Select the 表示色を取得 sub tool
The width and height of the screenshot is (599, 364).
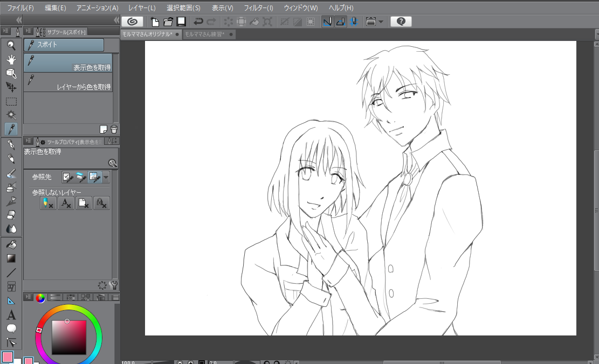click(x=68, y=63)
